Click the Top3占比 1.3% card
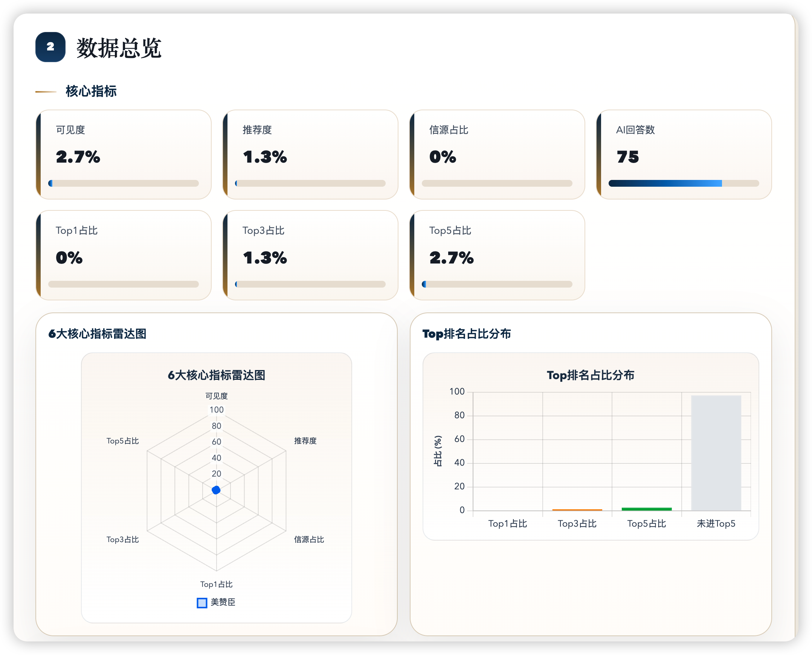812x655 pixels. point(310,255)
